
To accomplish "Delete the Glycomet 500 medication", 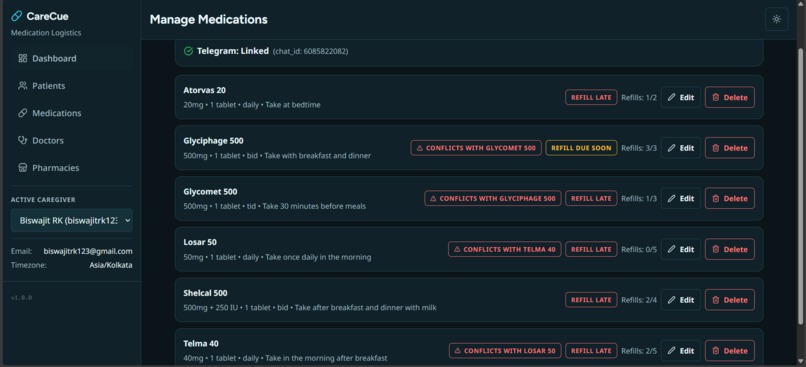I will [x=729, y=198].
